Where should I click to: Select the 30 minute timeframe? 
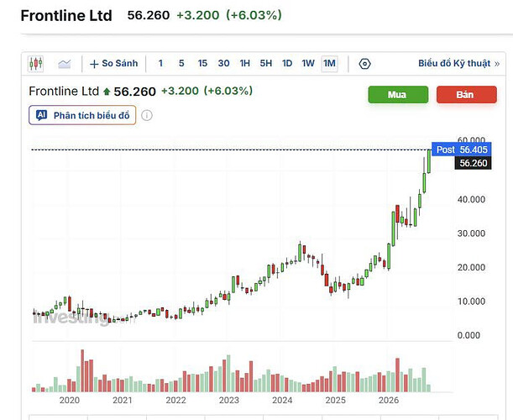[224, 64]
